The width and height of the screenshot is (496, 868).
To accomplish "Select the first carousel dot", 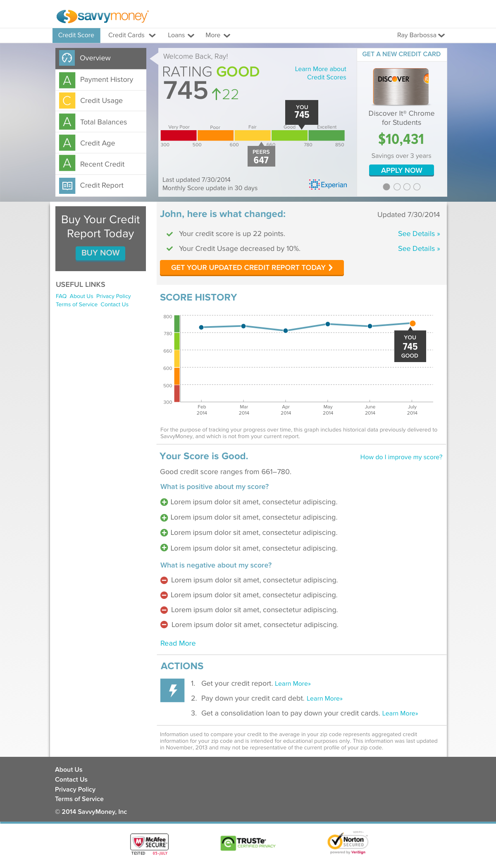I will [x=386, y=187].
